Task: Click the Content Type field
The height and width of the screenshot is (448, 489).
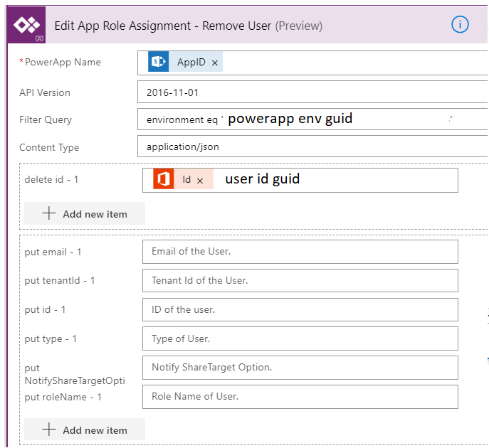Action: click(313, 147)
